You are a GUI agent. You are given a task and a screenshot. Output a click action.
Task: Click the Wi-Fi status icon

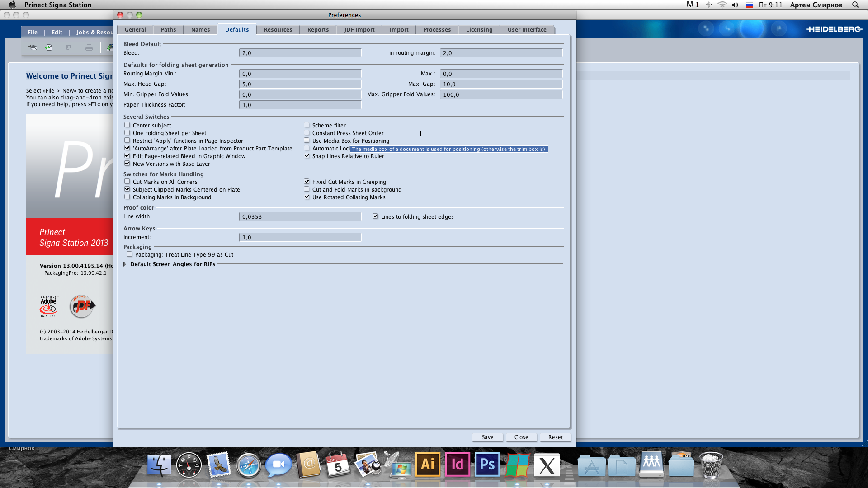pyautogui.click(x=722, y=5)
